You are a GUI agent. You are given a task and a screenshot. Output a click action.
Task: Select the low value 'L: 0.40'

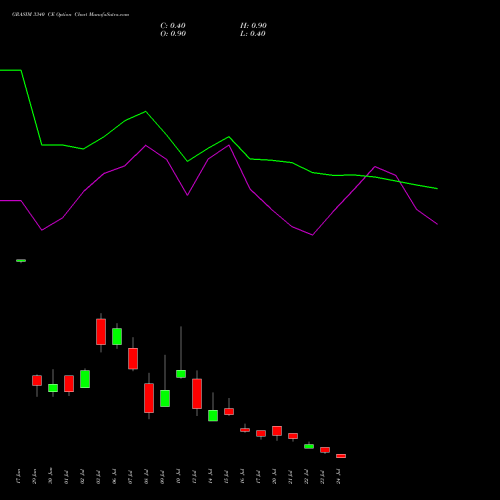[x=253, y=34]
